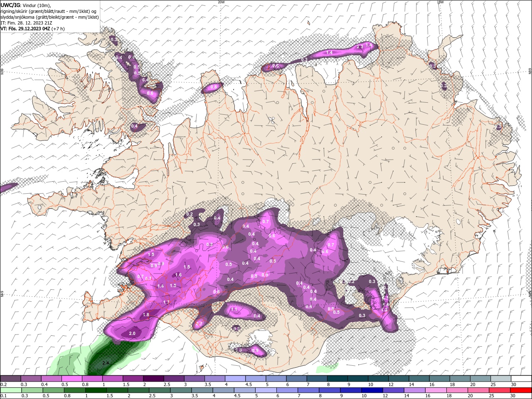Click the 2.0 precipitation value on the map

pyautogui.click(x=132, y=333)
